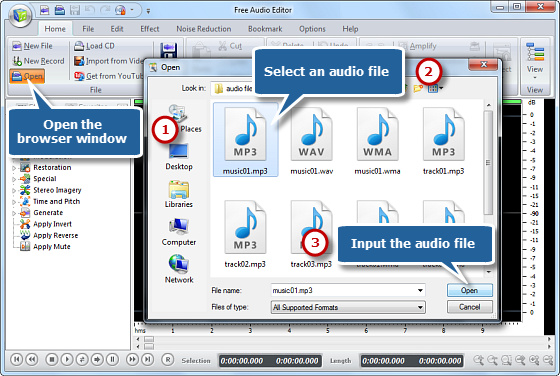Screen dimensions: 560x376
Task: Click the Amplify ribbon button
Action: click(418, 46)
